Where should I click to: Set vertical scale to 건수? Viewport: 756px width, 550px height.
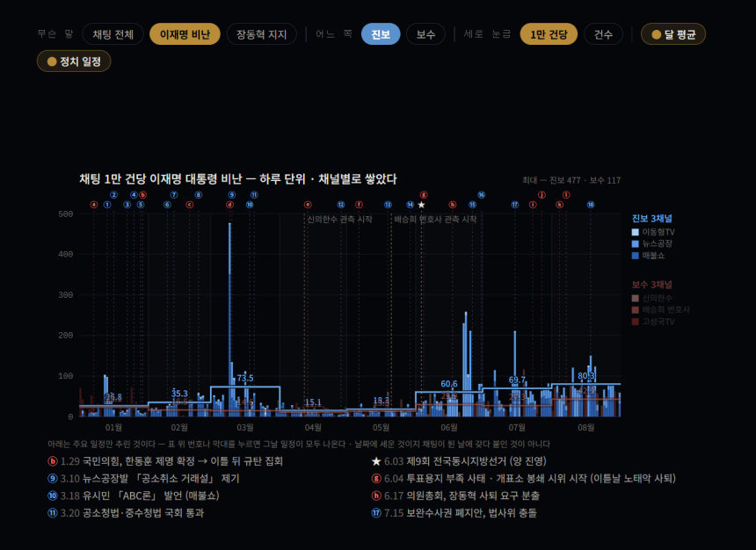point(603,34)
